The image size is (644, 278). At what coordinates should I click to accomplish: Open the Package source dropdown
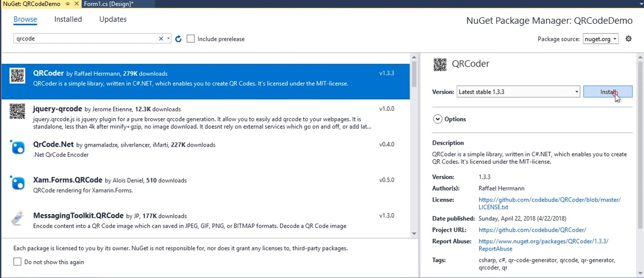601,39
